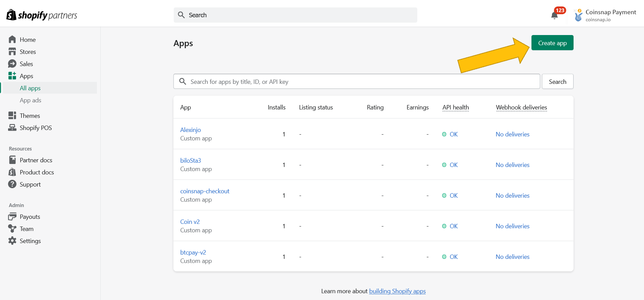Click the API health column header
The height and width of the screenshot is (300, 644).
(455, 107)
